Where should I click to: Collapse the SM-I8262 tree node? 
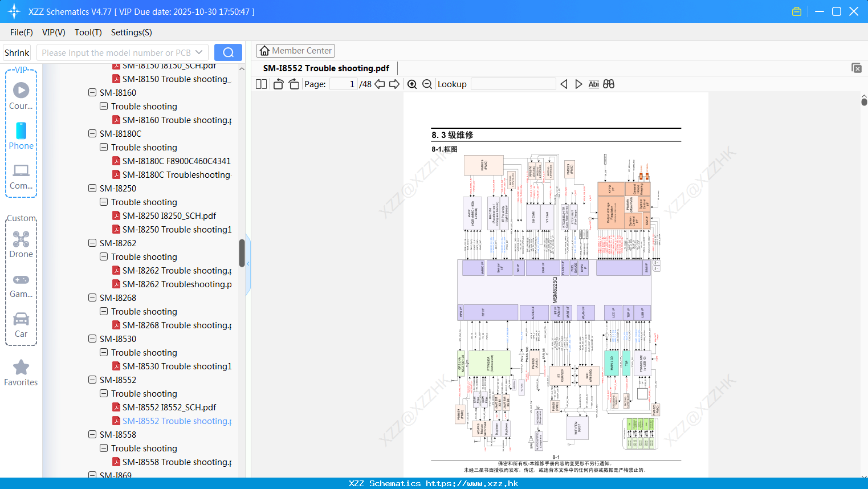pyautogui.click(x=92, y=243)
